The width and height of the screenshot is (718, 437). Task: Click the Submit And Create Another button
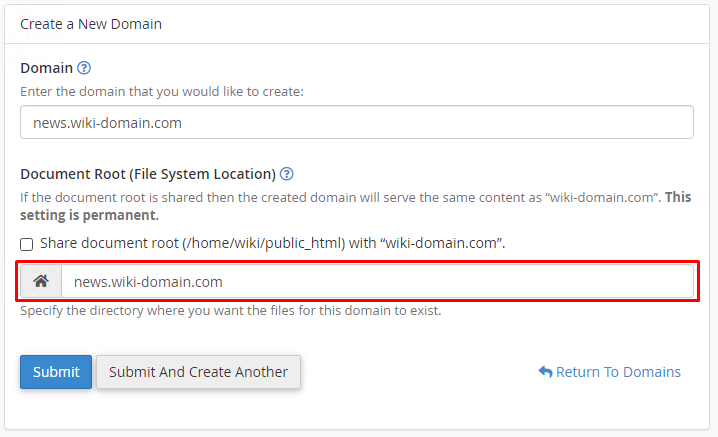[198, 372]
